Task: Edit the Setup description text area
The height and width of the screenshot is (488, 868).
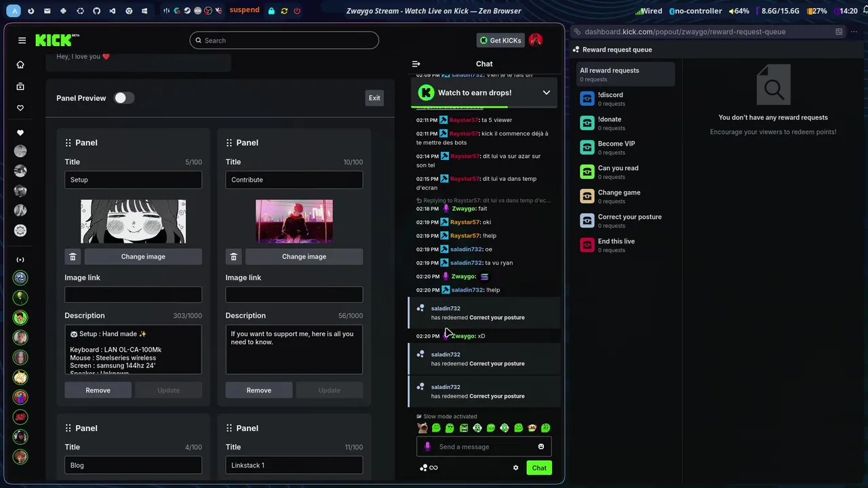Action: (x=133, y=350)
